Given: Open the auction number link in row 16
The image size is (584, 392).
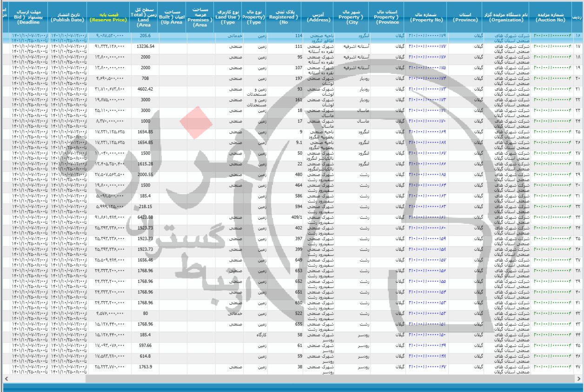Looking at the screenshot, I should (x=551, y=36).
